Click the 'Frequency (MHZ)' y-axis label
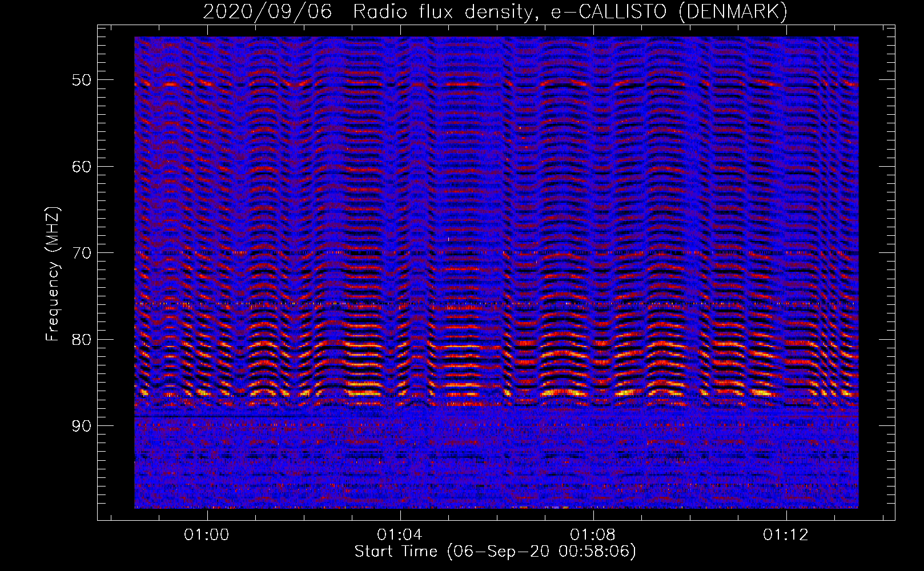Viewport: 924px width, 571px height. click(53, 274)
